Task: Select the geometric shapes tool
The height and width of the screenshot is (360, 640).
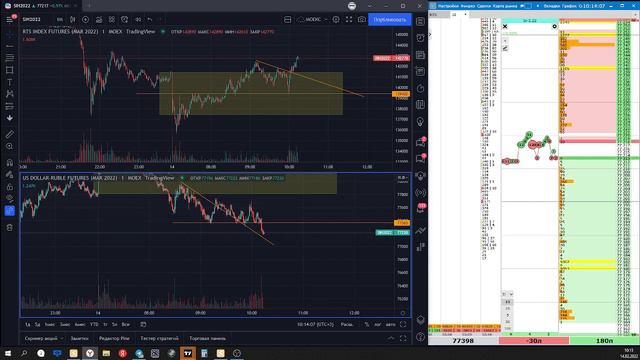Action: tap(9, 70)
